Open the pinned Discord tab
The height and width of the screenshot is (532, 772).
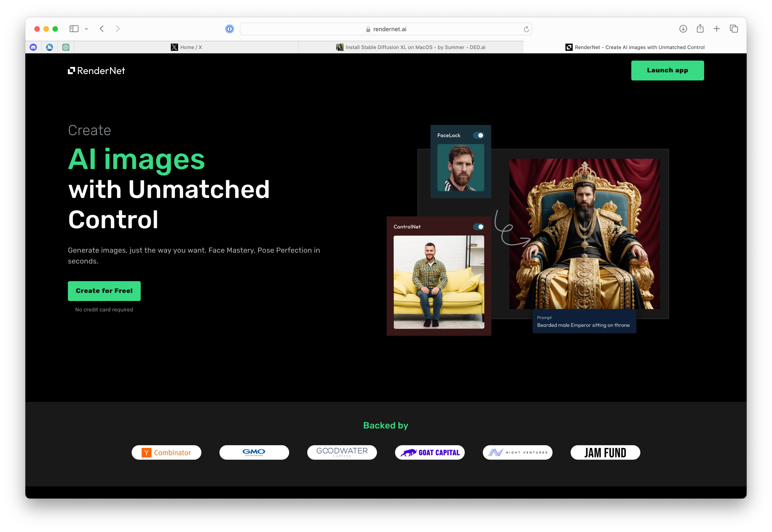(x=33, y=47)
